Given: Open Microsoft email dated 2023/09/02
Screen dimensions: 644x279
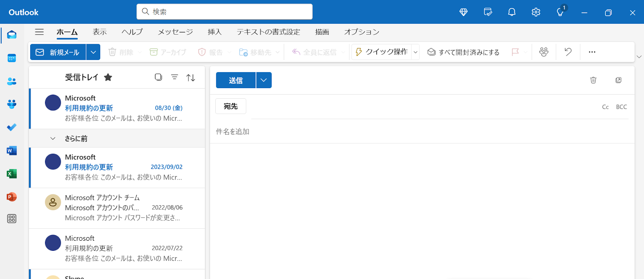Looking at the screenshot, I should 117,167.
